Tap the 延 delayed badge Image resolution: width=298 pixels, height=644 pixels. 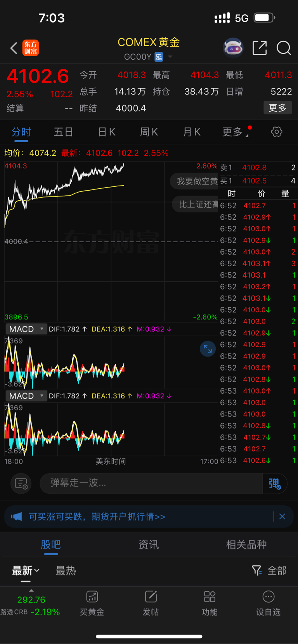[159, 57]
